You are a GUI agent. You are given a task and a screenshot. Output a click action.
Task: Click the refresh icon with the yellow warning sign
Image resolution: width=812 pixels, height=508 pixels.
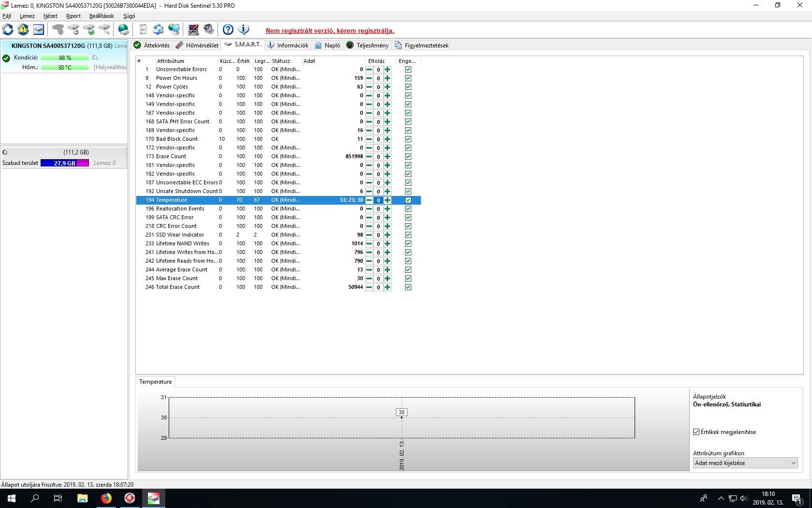23,30
